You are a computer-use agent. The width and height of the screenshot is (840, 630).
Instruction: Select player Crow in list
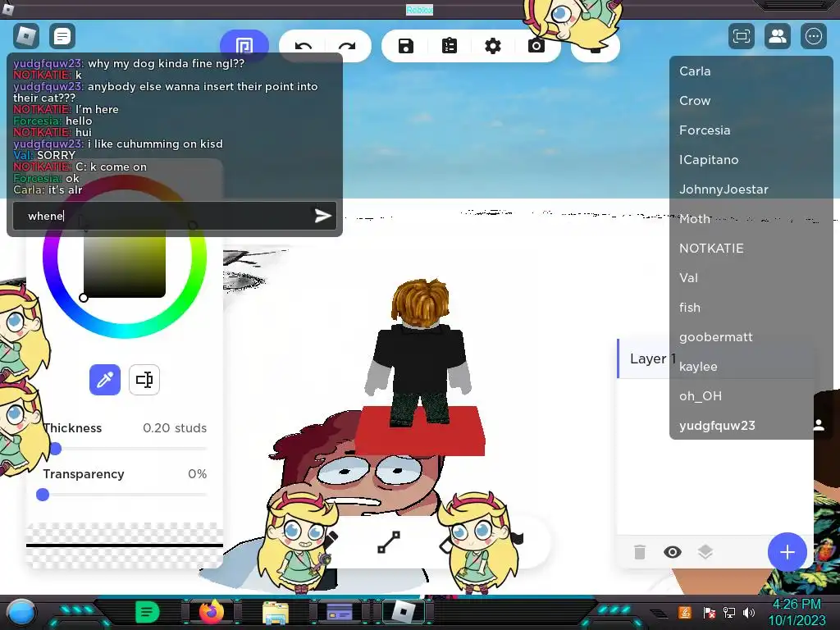751,101
